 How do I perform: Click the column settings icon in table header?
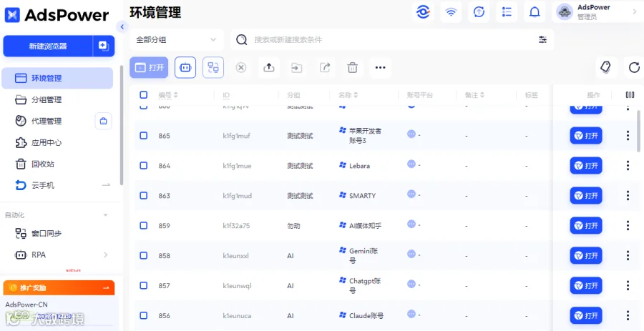click(630, 95)
